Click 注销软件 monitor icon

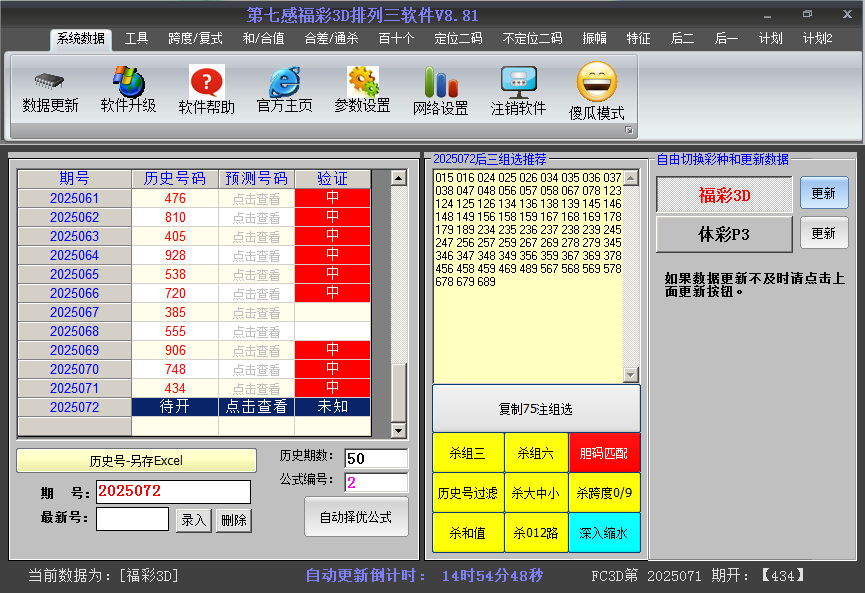(519, 82)
